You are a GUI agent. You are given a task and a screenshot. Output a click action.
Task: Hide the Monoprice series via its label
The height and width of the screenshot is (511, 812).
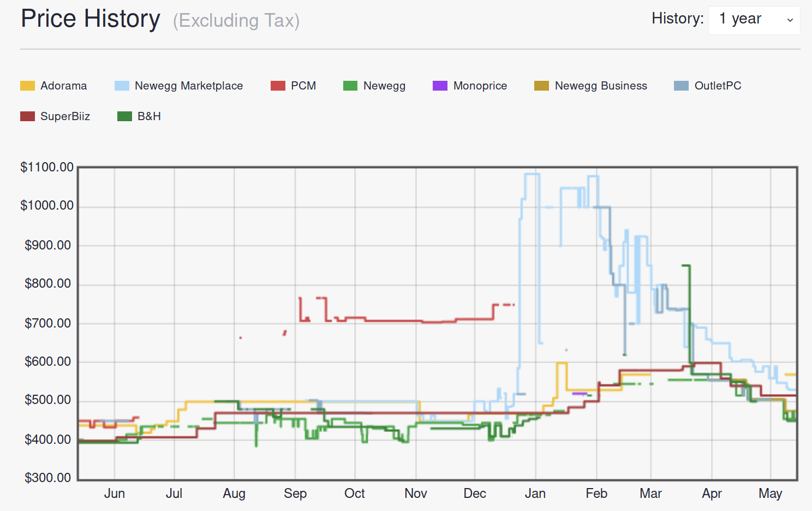pos(480,86)
